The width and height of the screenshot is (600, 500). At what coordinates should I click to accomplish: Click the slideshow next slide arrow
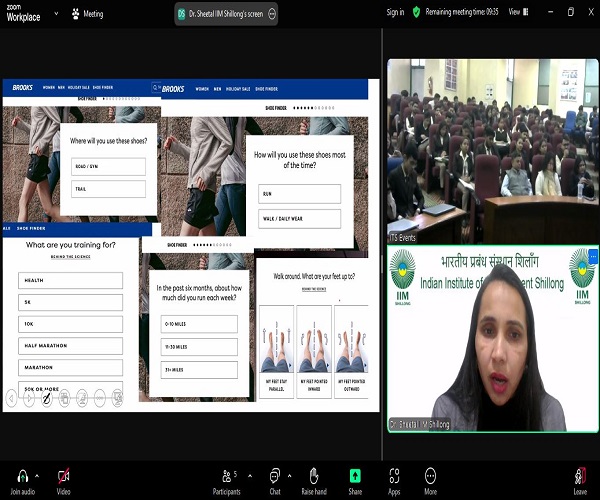pos(29,399)
